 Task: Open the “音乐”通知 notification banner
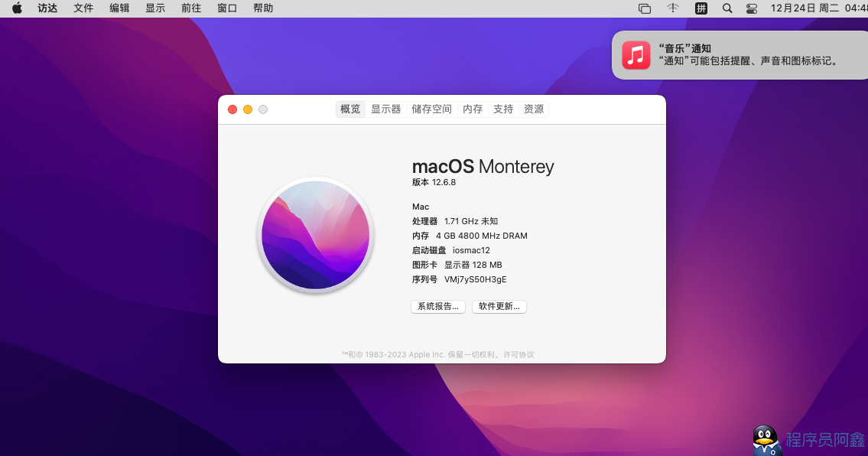[740, 55]
